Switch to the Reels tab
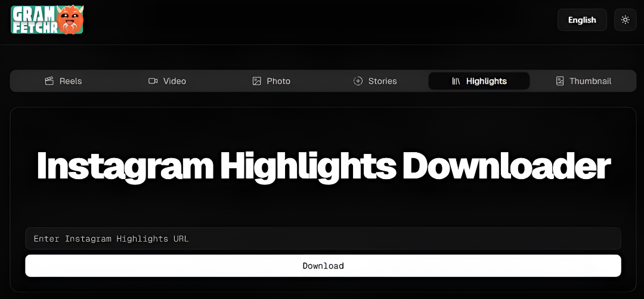The width and height of the screenshot is (644, 299). pos(63,81)
